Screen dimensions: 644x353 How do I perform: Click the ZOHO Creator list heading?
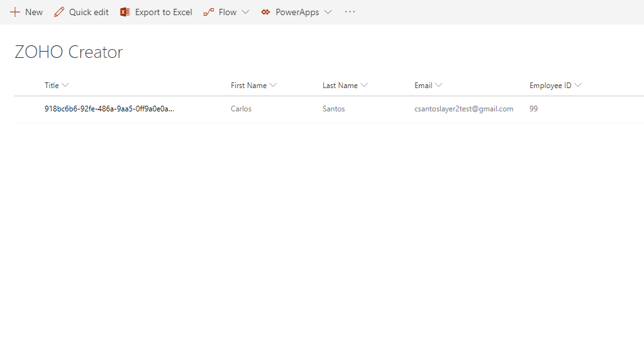tap(69, 52)
